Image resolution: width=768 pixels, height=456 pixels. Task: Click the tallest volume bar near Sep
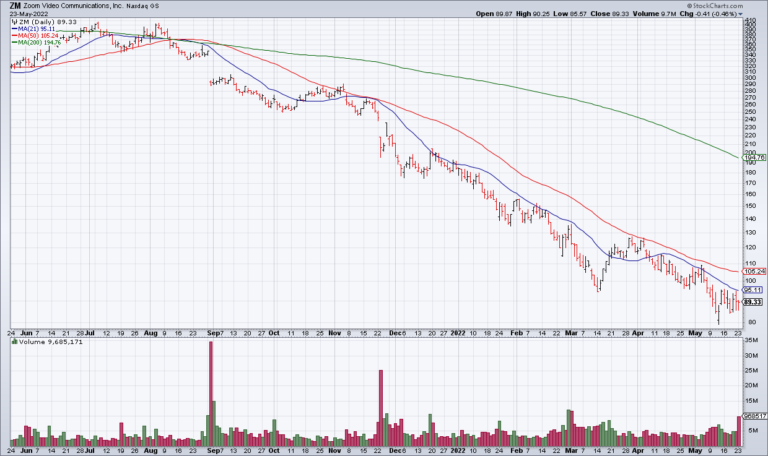point(211,393)
